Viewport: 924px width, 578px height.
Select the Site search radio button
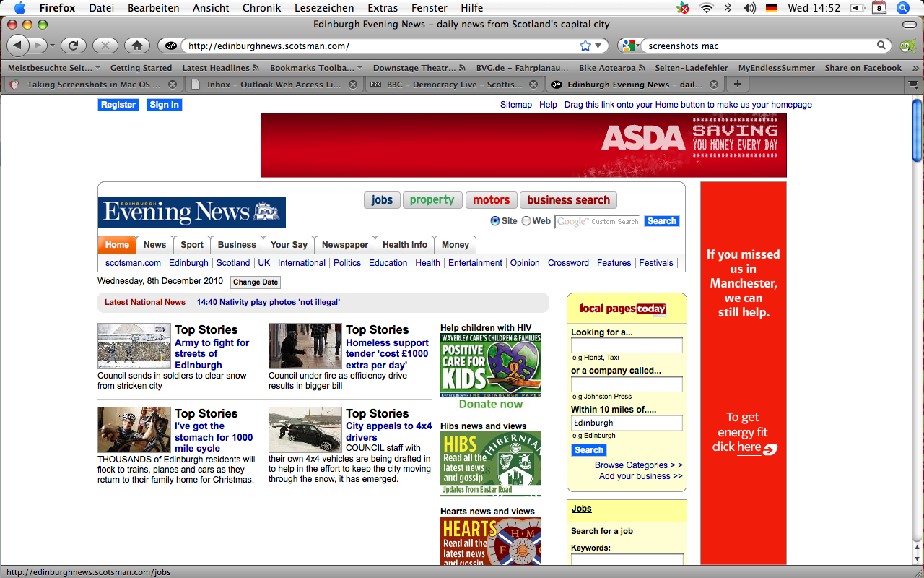click(x=495, y=221)
